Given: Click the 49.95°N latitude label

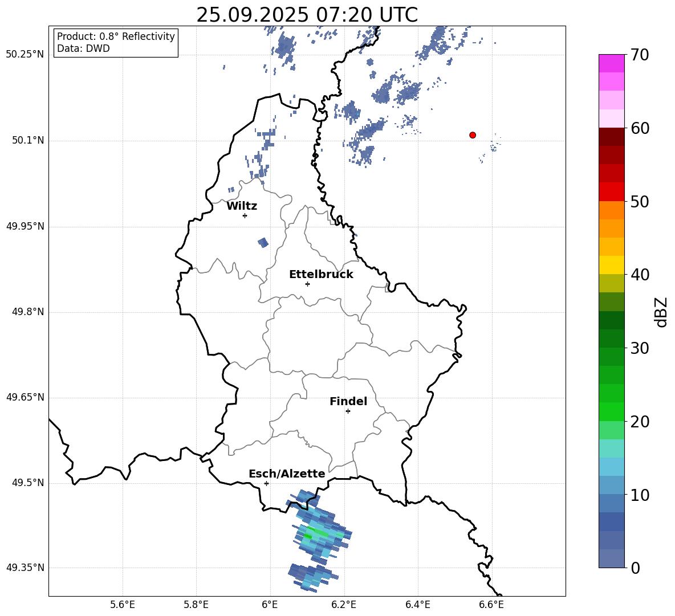Looking at the screenshot, I should point(25,226).
